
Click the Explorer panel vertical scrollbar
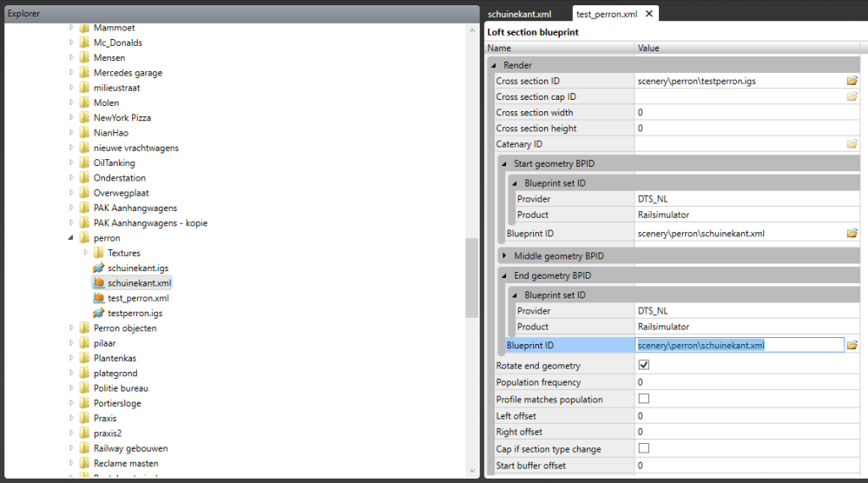[x=471, y=278]
